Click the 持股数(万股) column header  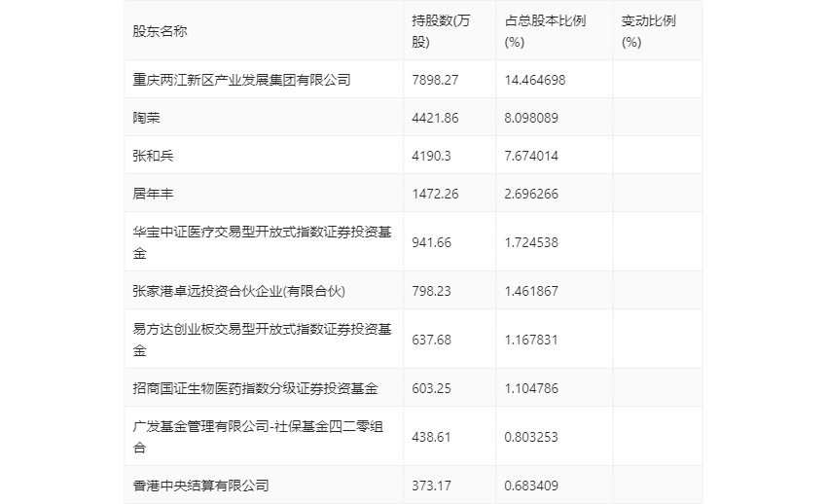tap(441, 31)
